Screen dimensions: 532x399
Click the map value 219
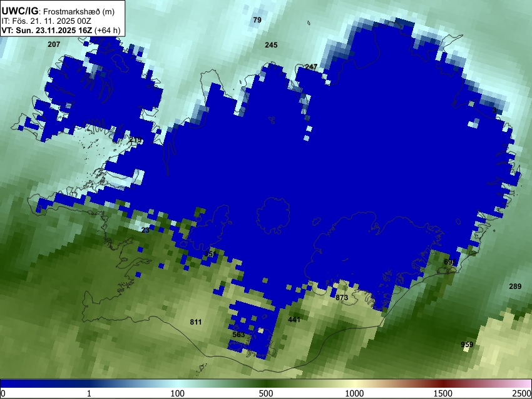tap(135, 139)
